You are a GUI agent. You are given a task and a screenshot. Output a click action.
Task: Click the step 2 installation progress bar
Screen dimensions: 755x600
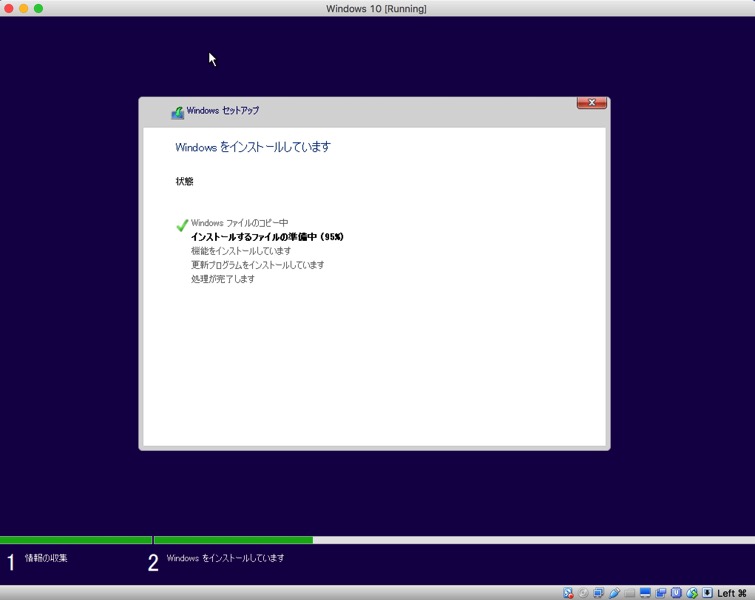click(x=454, y=540)
